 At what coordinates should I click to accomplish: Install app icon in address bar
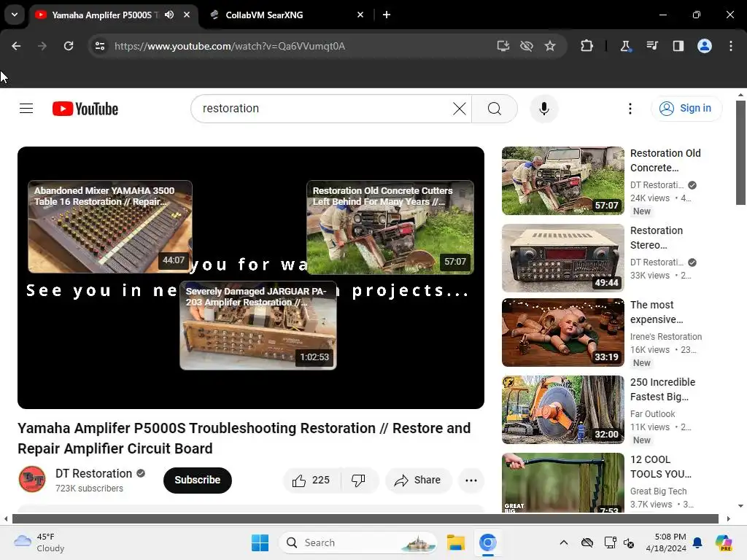(503, 46)
